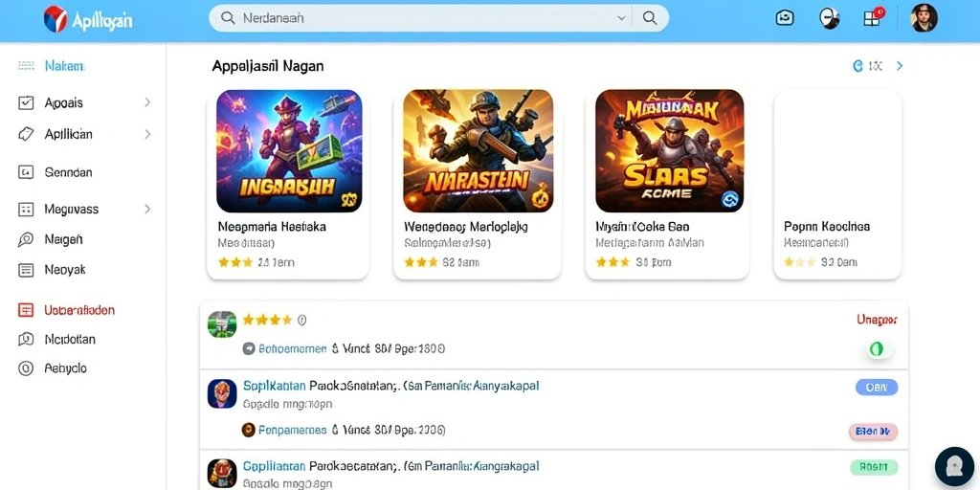The width and height of the screenshot is (980, 490).
Task: Select the Nepyak sidebar item
Action: coord(52,270)
